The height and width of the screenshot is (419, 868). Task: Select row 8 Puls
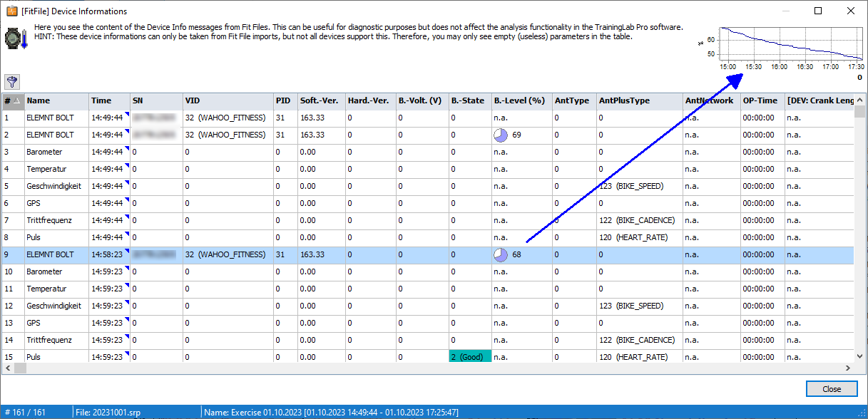(x=428, y=237)
